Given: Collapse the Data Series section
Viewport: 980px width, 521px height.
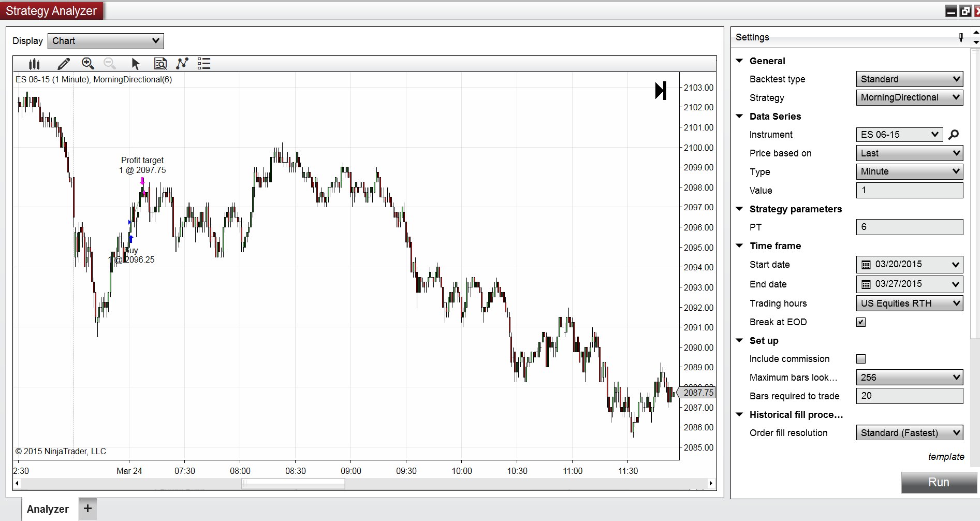Looking at the screenshot, I should click(x=739, y=117).
